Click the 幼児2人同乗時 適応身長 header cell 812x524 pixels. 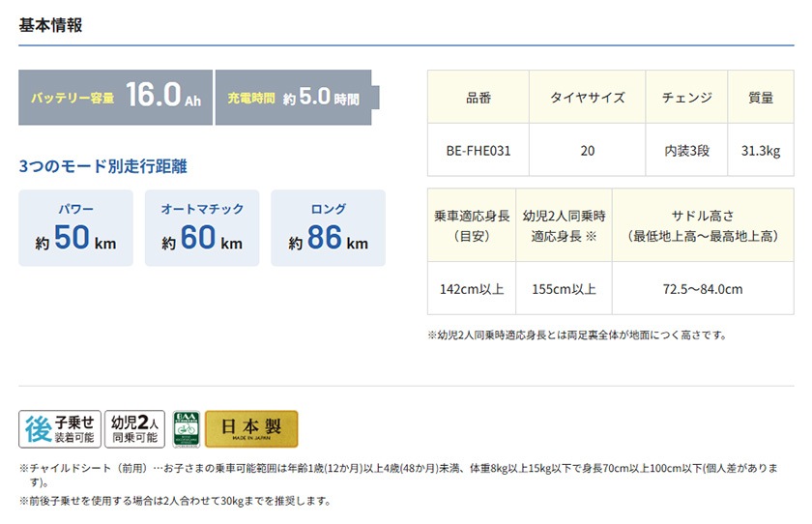tap(564, 225)
